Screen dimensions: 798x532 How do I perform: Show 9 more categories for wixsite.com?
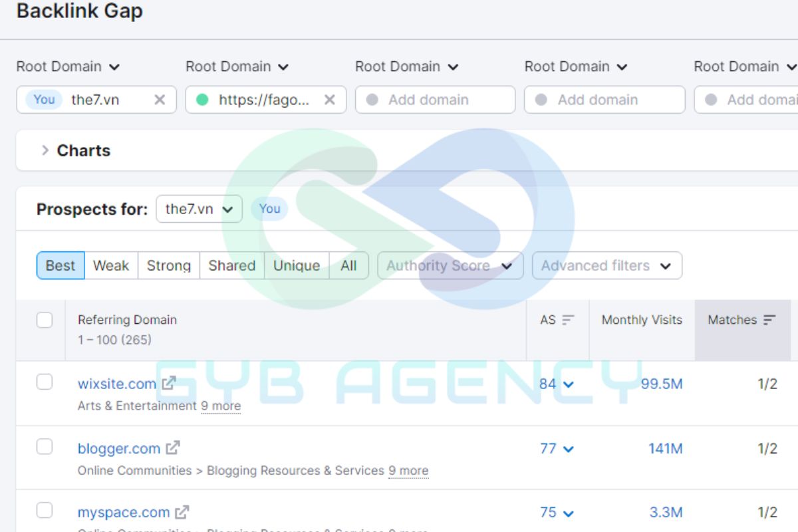coord(221,406)
